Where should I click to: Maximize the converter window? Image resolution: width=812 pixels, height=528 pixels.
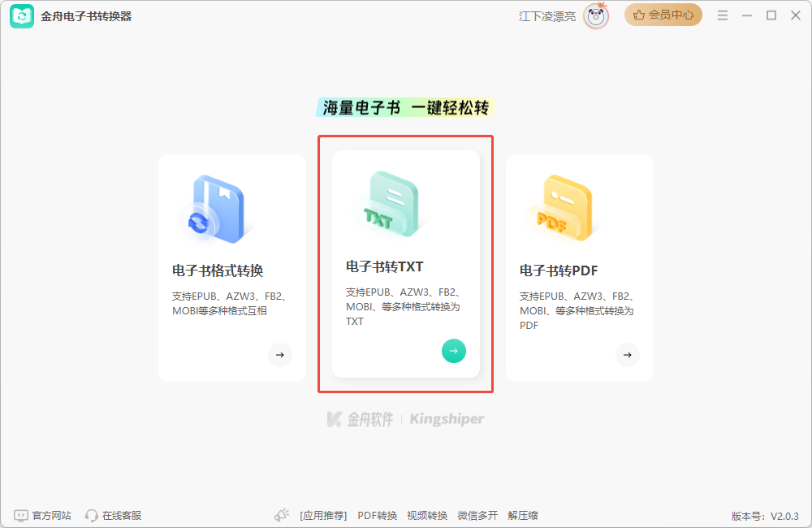click(x=771, y=15)
